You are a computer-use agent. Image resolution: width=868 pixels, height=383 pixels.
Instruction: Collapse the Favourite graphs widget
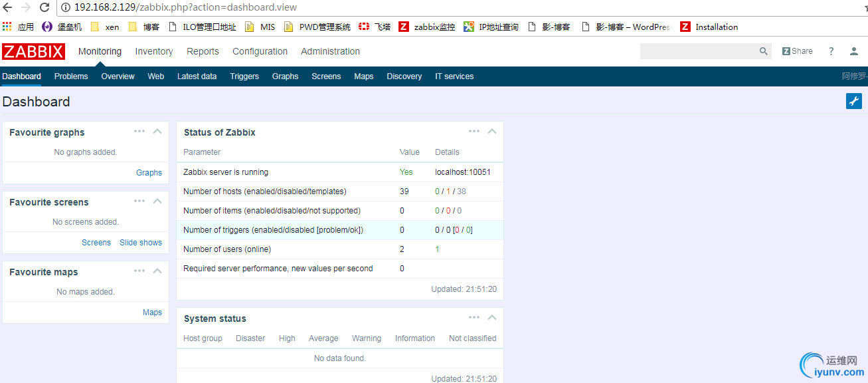(157, 131)
